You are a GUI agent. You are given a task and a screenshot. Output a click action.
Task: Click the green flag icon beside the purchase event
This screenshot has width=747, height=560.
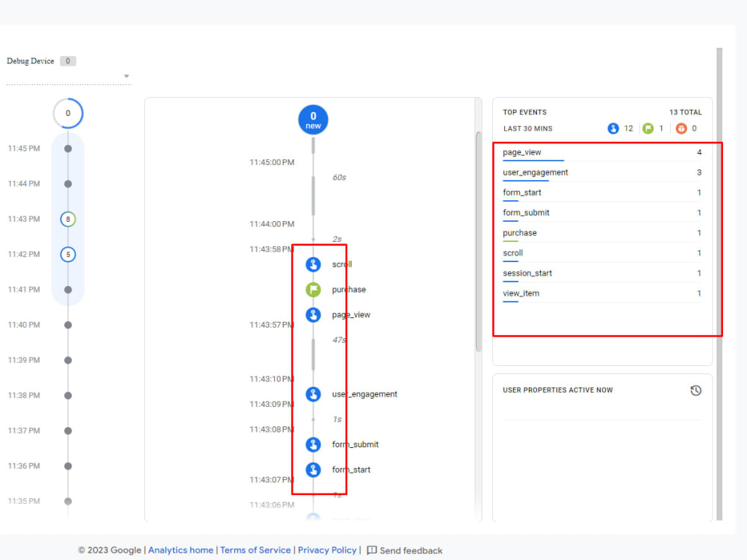point(312,290)
